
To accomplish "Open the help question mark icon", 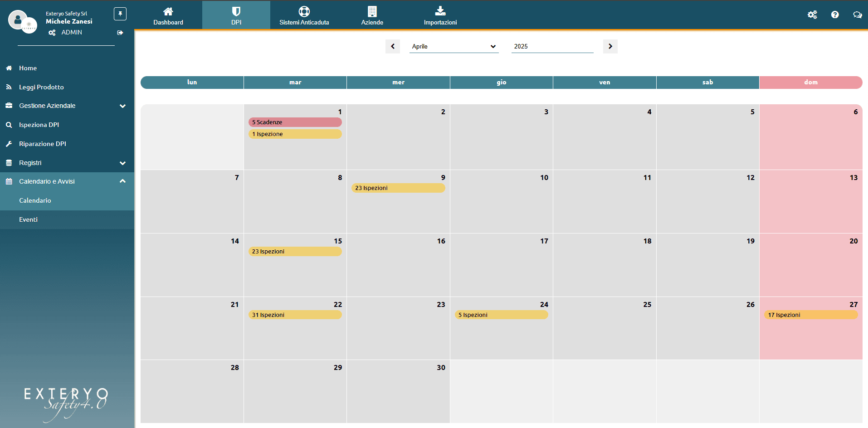I will 835,15.
